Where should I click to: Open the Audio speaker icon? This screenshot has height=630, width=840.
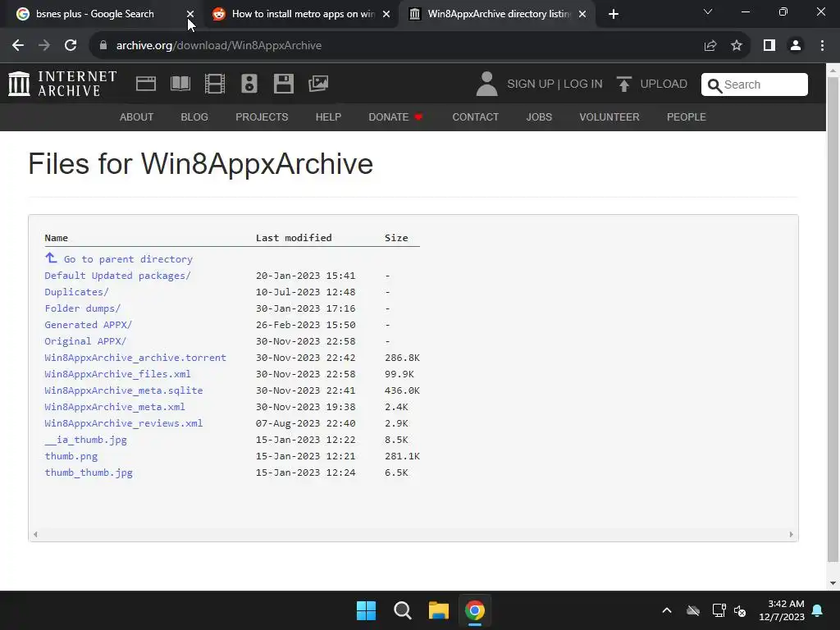[249, 84]
